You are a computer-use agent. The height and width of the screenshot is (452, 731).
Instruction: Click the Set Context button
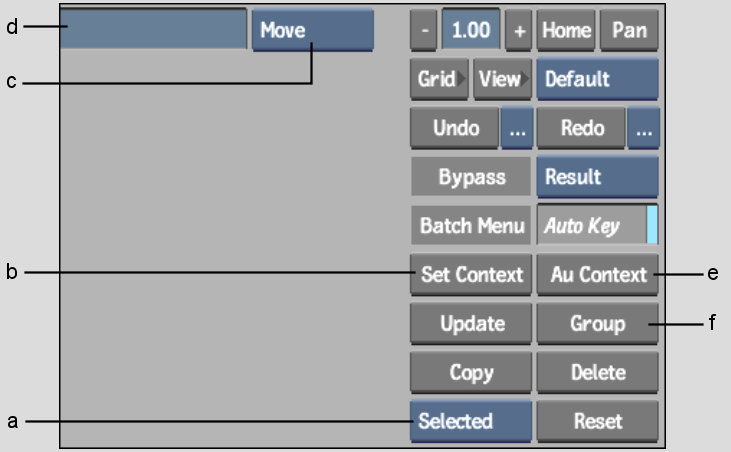pyautogui.click(x=471, y=274)
